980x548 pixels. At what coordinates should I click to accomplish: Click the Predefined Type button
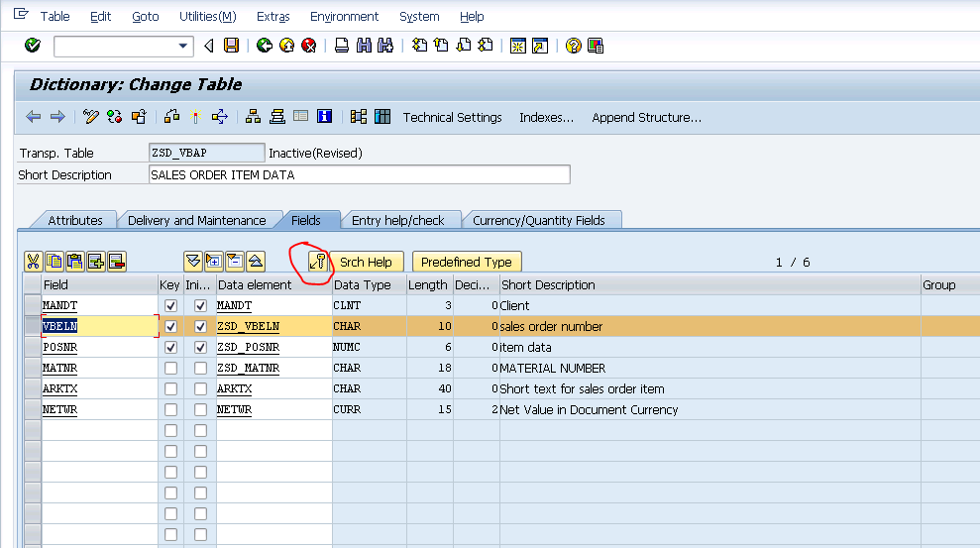click(x=467, y=262)
